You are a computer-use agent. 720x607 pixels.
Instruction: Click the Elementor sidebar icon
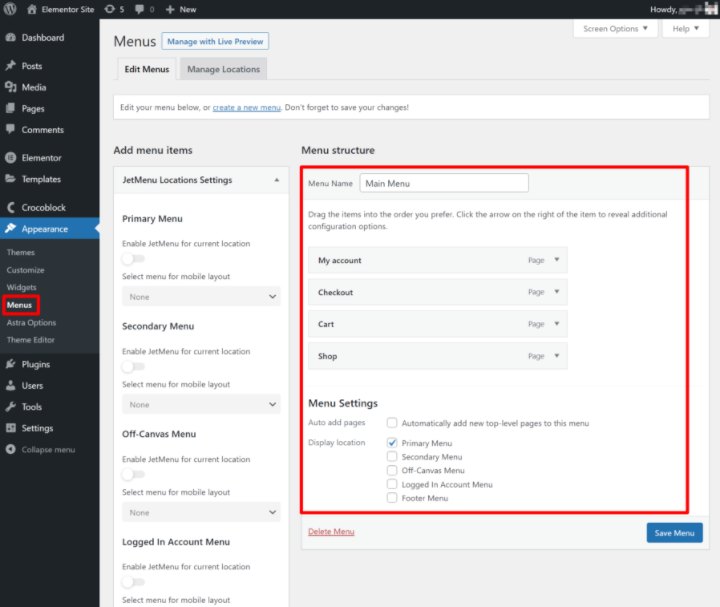pos(11,158)
